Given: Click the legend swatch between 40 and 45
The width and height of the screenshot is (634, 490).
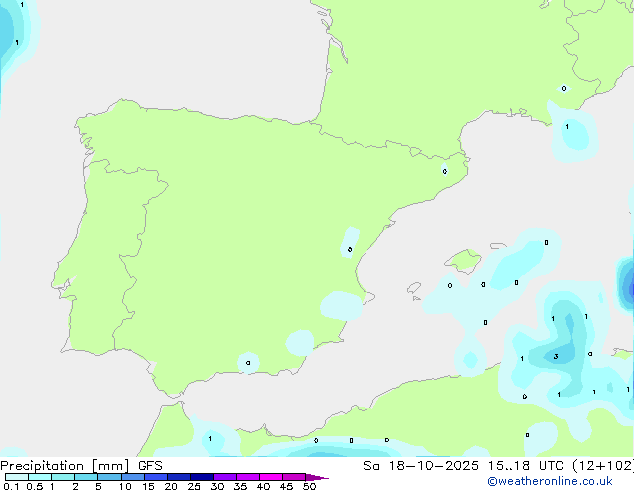Looking at the screenshot, I should click(x=271, y=477).
